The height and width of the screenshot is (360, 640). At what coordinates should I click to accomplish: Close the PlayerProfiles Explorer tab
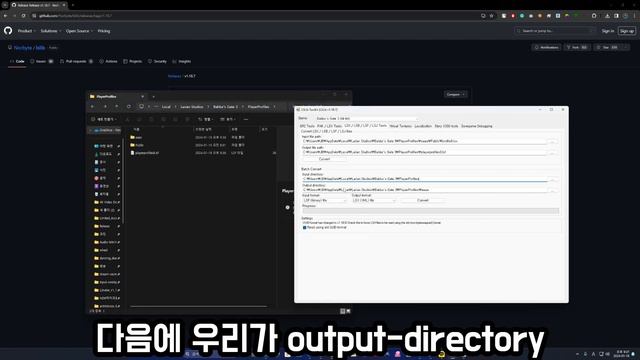click(142, 97)
